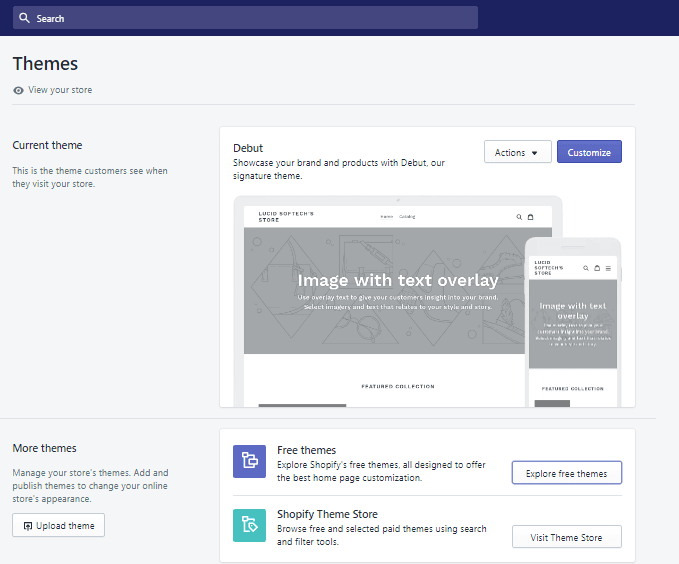The width and height of the screenshot is (679, 564).
Task: Click the Lucid Softech's Store logo text in desktop preview
Action: tap(286, 217)
